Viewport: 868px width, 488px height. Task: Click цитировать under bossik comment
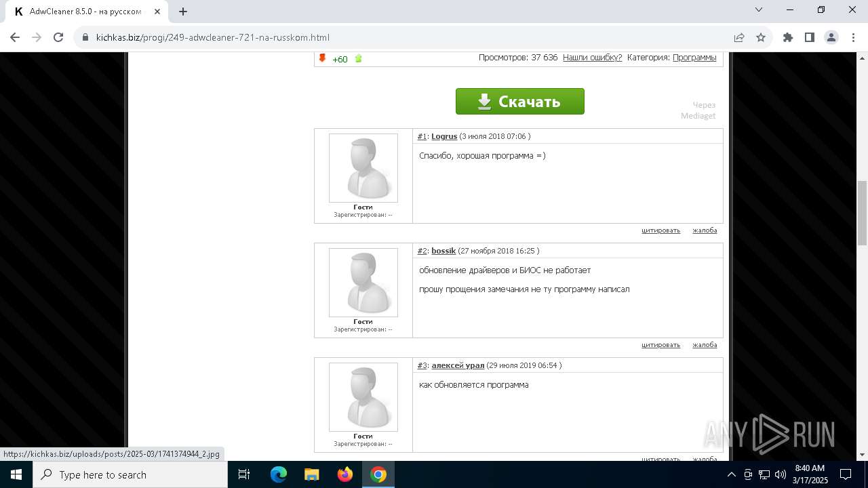660,345
